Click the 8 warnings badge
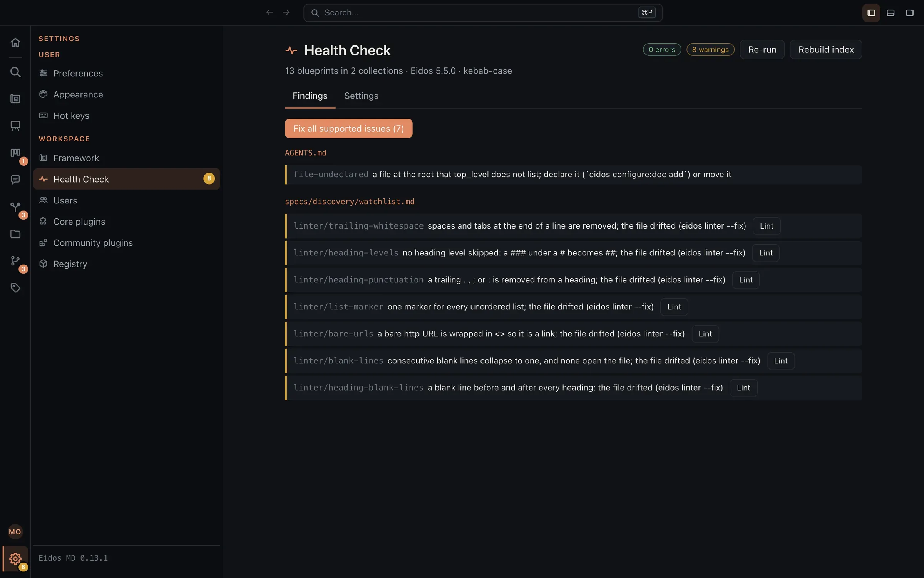924x578 pixels. [x=710, y=50]
